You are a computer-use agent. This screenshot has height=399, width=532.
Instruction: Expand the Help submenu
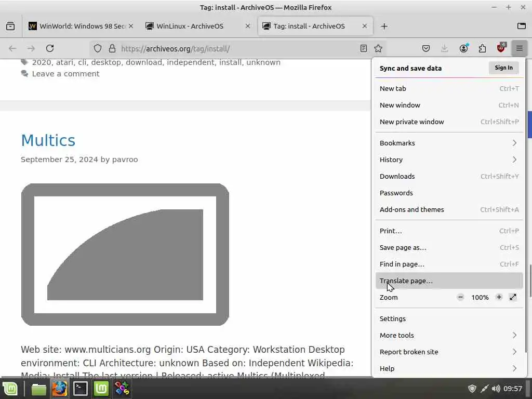click(449, 369)
